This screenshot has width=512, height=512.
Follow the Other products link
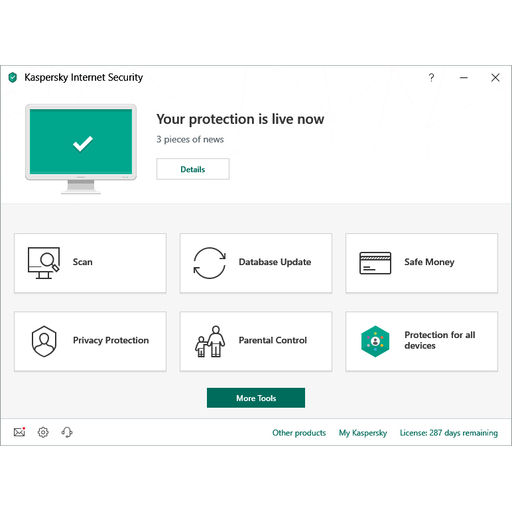tap(299, 433)
